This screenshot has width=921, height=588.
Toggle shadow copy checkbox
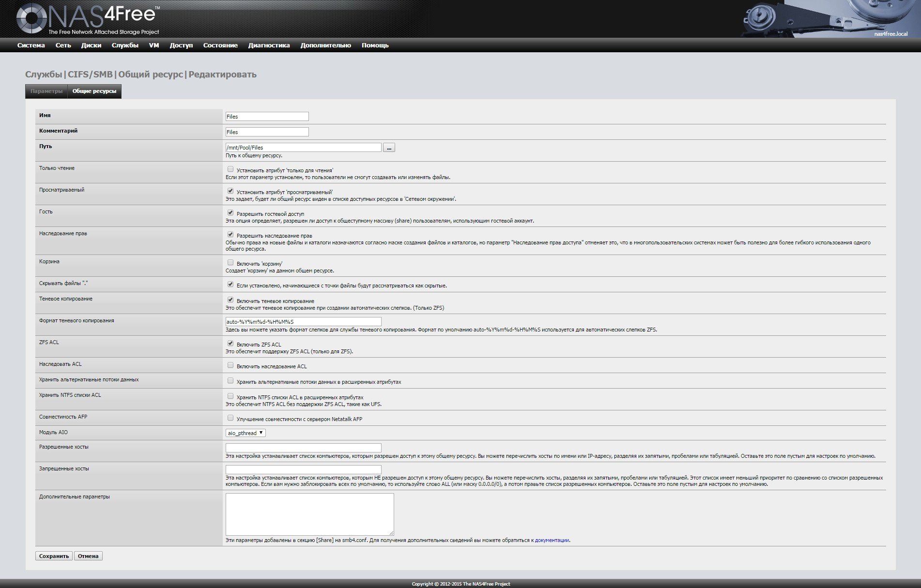pos(230,300)
